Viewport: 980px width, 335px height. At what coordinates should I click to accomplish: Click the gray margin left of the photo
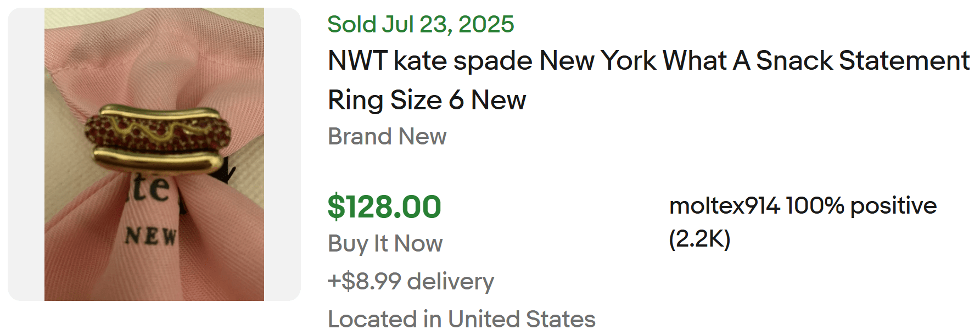26,154
